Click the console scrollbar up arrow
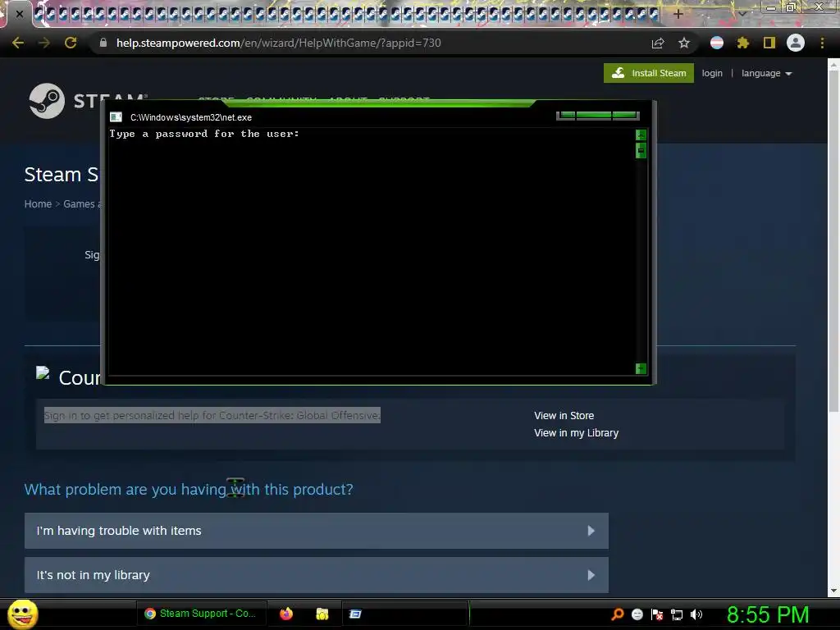 click(x=641, y=135)
